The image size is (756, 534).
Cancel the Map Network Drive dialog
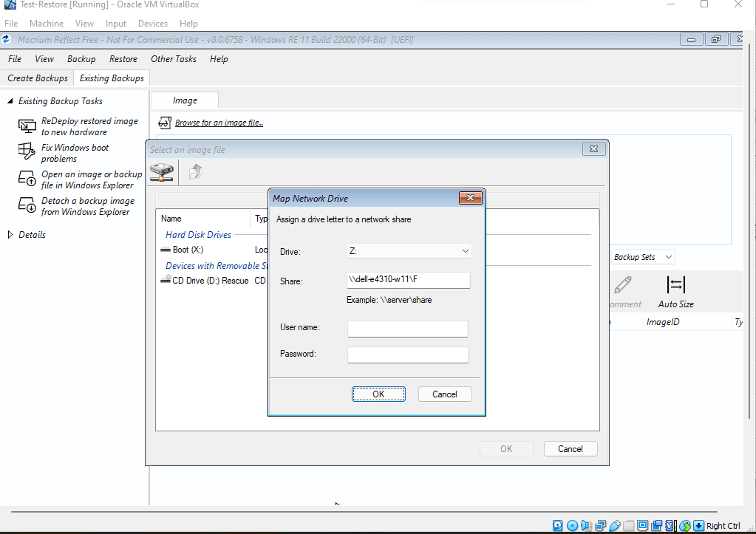tap(445, 394)
